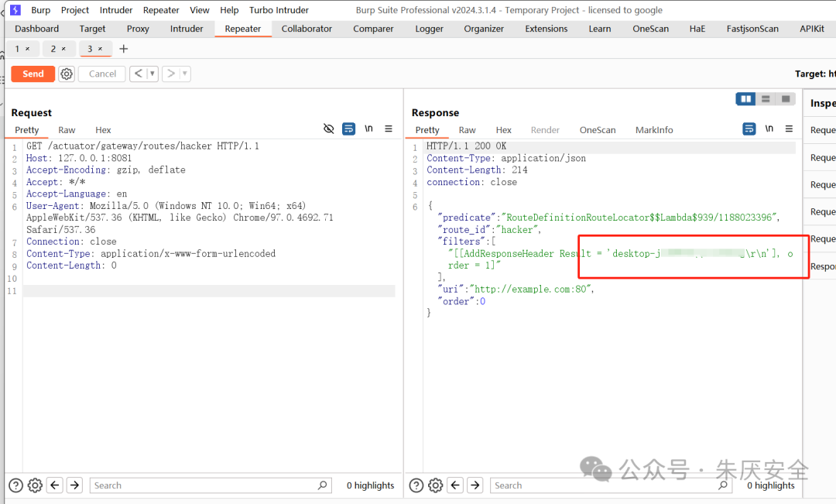This screenshot has height=504, width=836.
Task: Close Repeater tab 3
Action: tap(100, 49)
